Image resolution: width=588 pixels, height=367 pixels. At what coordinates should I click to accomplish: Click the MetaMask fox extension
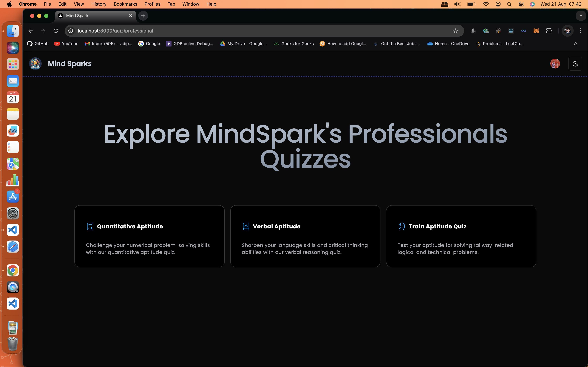pyautogui.click(x=536, y=31)
